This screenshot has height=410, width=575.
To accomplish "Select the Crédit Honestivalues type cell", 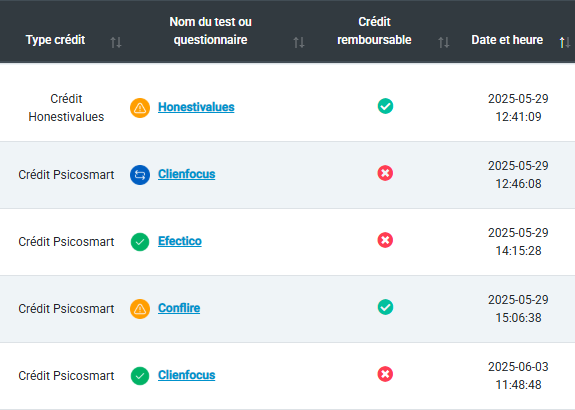I will point(66,108).
